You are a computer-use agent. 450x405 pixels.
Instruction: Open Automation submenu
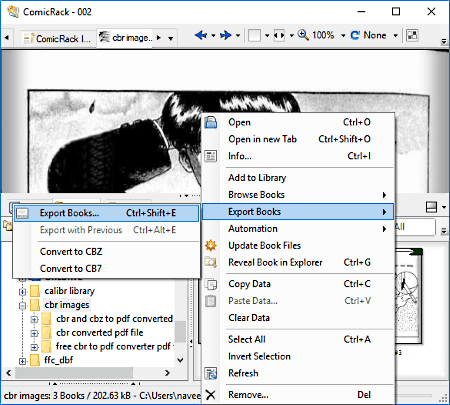pos(298,229)
